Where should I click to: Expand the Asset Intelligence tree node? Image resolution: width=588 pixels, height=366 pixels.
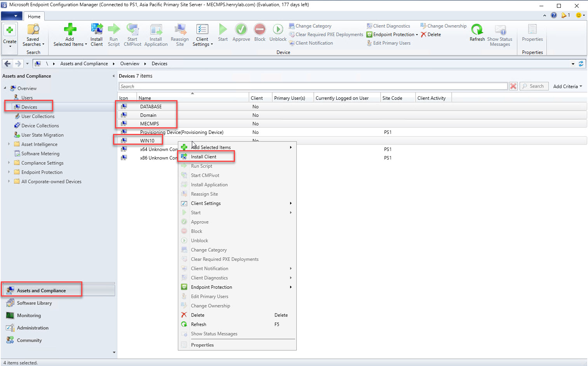pos(9,144)
